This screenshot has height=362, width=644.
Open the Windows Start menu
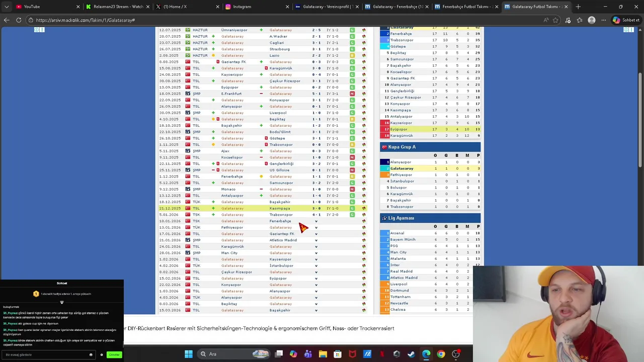(189, 354)
